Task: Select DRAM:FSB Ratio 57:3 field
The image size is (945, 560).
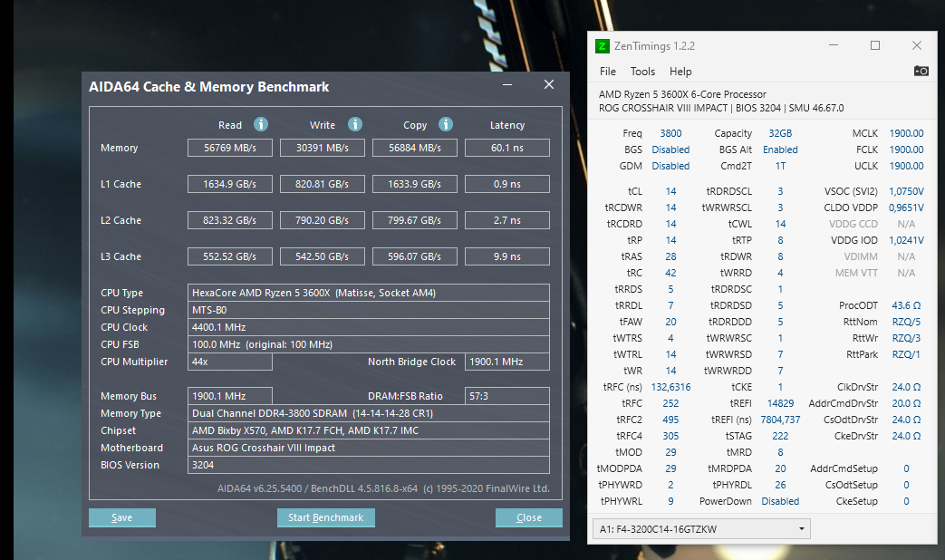Action: pyautogui.click(x=506, y=396)
